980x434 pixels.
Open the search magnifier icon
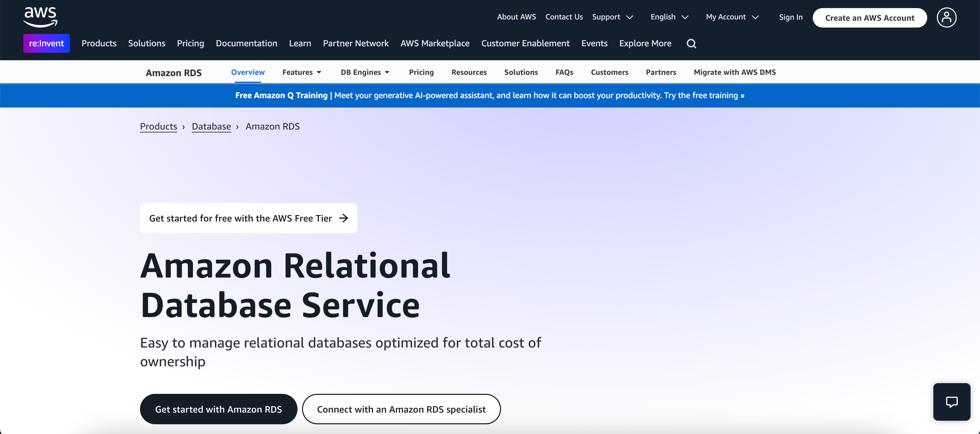coord(691,44)
